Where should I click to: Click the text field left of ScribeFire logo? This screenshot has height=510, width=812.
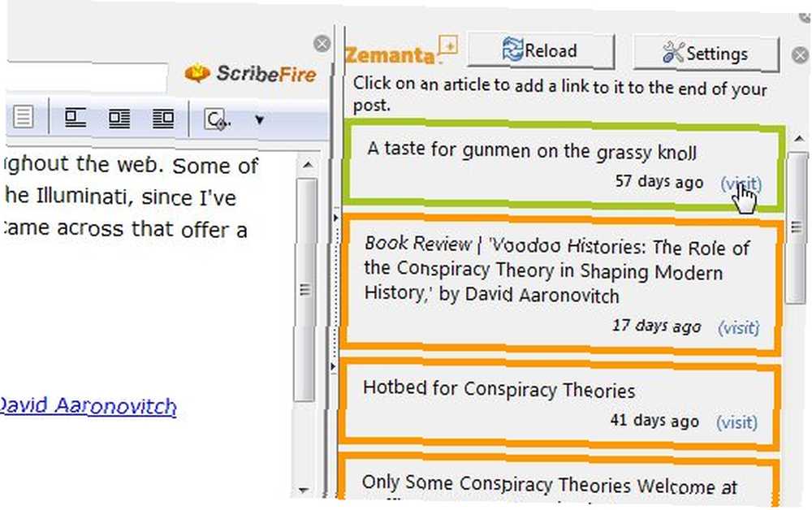tap(86, 76)
